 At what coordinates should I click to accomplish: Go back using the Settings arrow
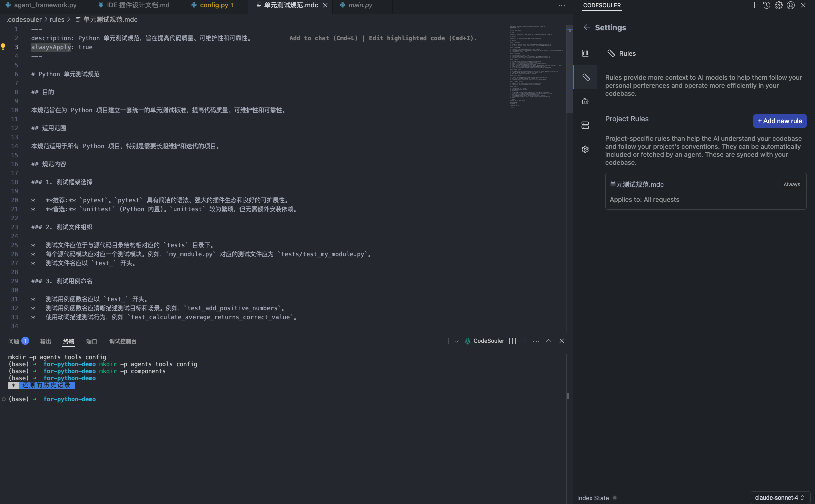coord(587,27)
